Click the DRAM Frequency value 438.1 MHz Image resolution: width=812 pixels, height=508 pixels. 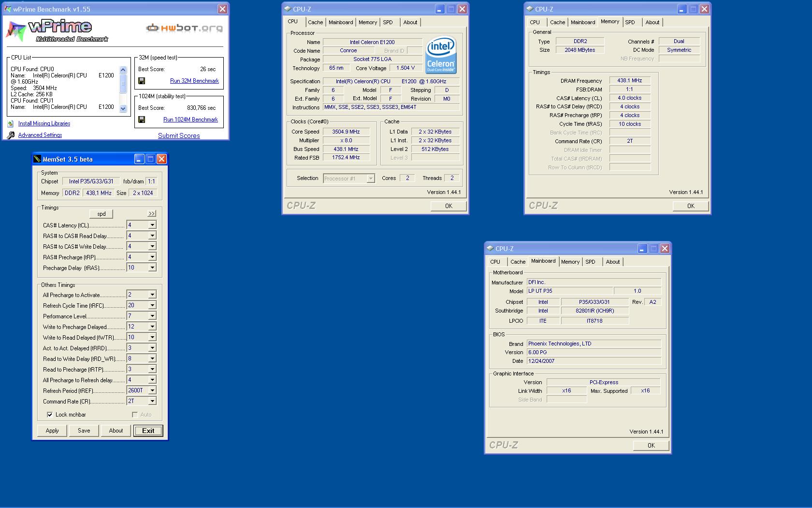pos(630,81)
